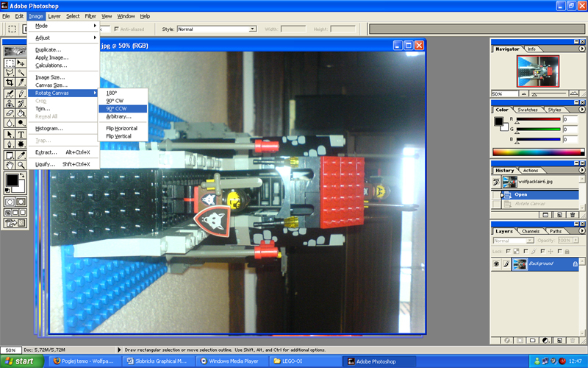Select the Dodge tool
Screen dimensions: 588x368
tap(21, 122)
